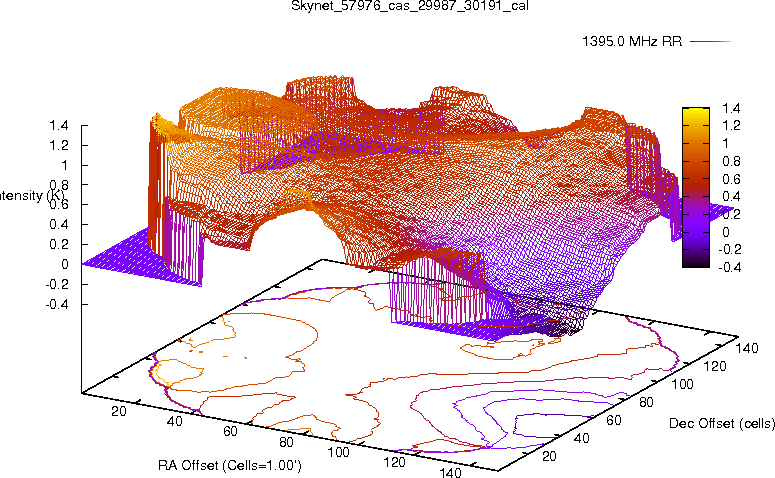Click the 0.8 label on the color bar
The image size is (775, 478).
coord(731,161)
